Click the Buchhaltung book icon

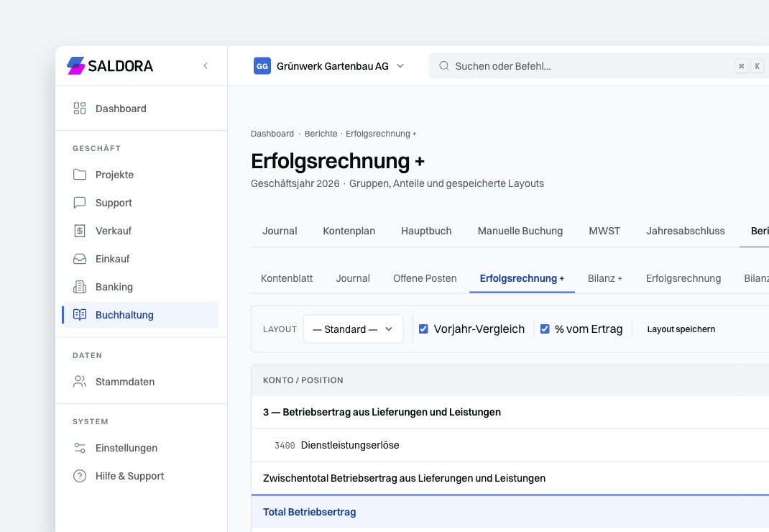pyautogui.click(x=80, y=315)
